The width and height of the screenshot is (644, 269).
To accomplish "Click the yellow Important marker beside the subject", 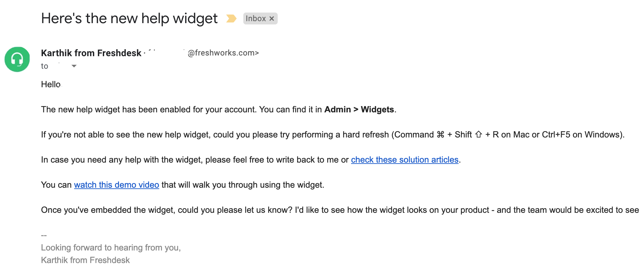I will (x=231, y=19).
